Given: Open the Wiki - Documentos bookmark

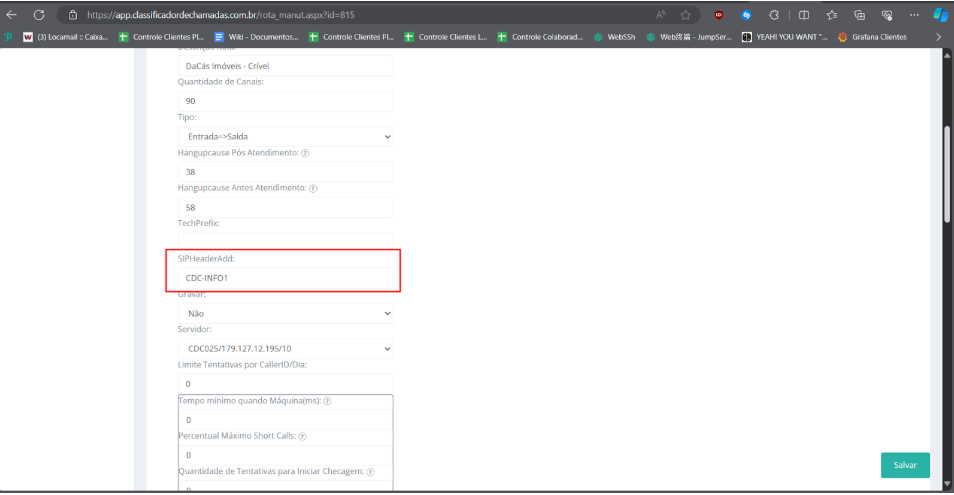Looking at the screenshot, I should [257, 37].
